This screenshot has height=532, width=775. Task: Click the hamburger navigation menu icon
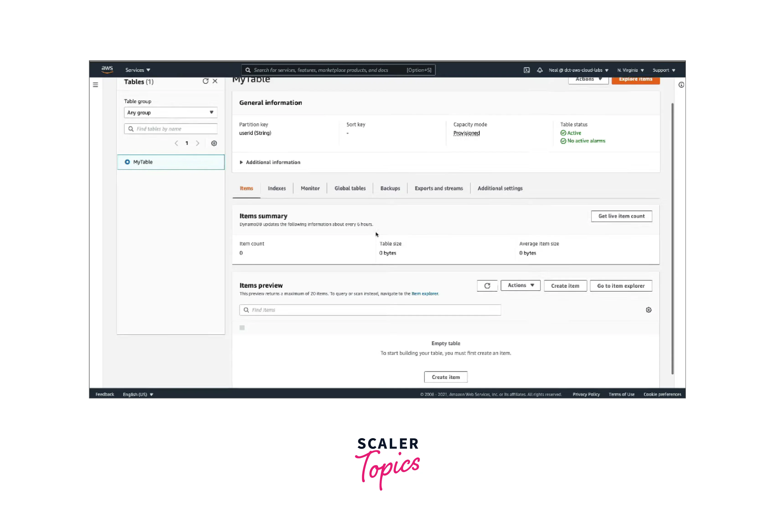click(95, 85)
